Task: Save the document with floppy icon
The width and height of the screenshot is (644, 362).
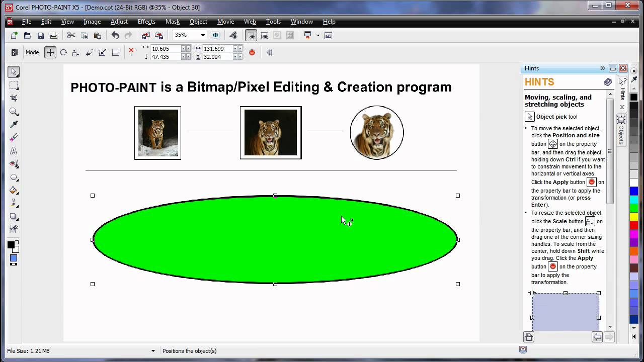Action: click(40, 35)
